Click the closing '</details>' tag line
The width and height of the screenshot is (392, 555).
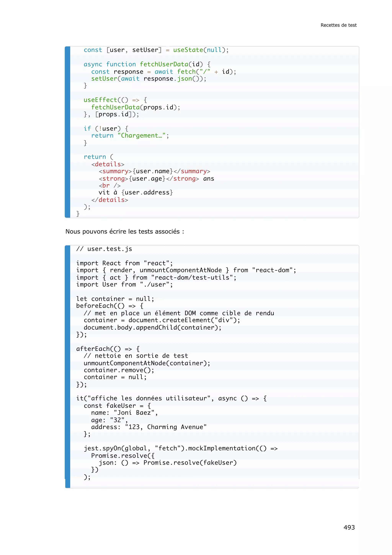click(110, 200)
